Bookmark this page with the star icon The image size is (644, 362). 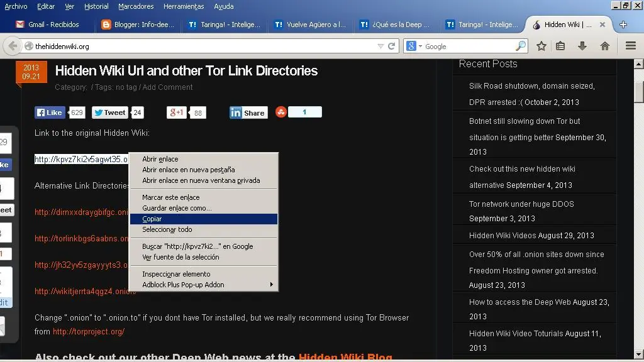point(541,46)
